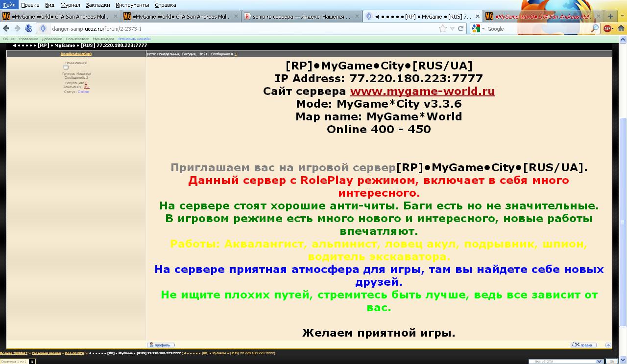Open the Правка menu
This screenshot has width=627, height=364.
tap(30, 5)
